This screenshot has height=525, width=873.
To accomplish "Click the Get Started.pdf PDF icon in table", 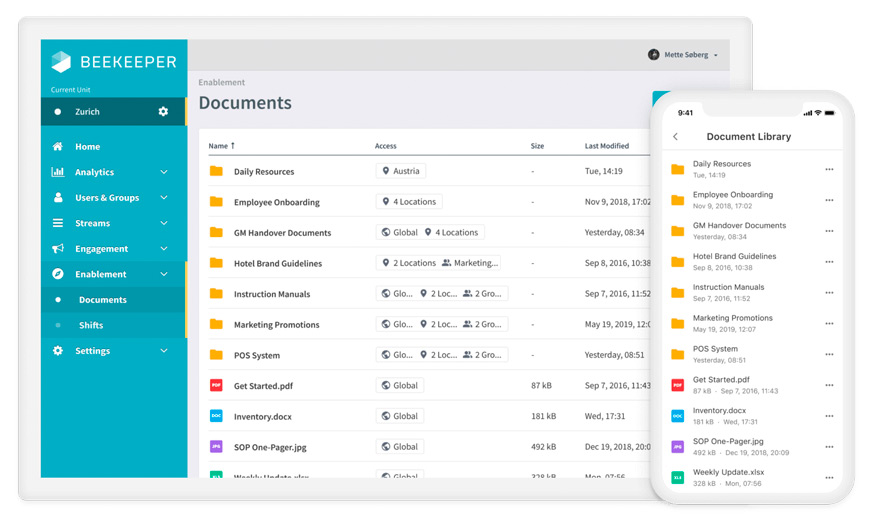I will coord(216,385).
